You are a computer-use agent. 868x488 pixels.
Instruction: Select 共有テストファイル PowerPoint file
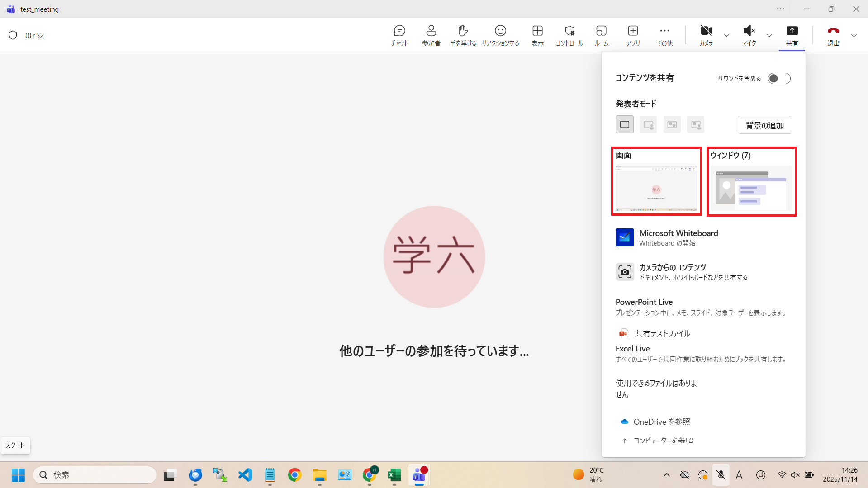pos(662,333)
